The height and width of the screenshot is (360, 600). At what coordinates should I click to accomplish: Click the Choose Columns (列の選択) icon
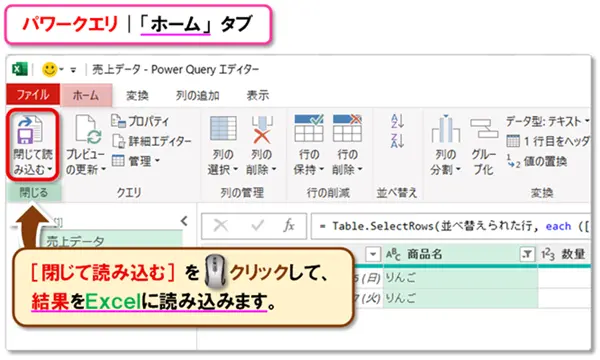223,129
